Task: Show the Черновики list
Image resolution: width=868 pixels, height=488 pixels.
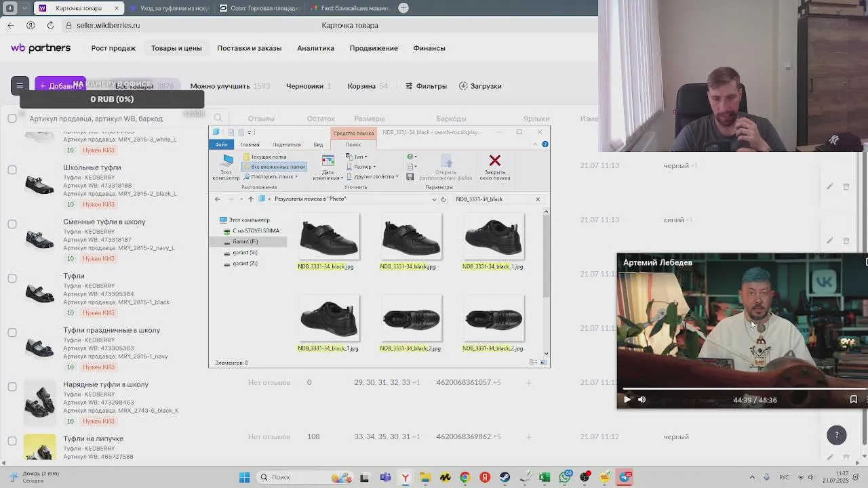Action: click(x=308, y=86)
